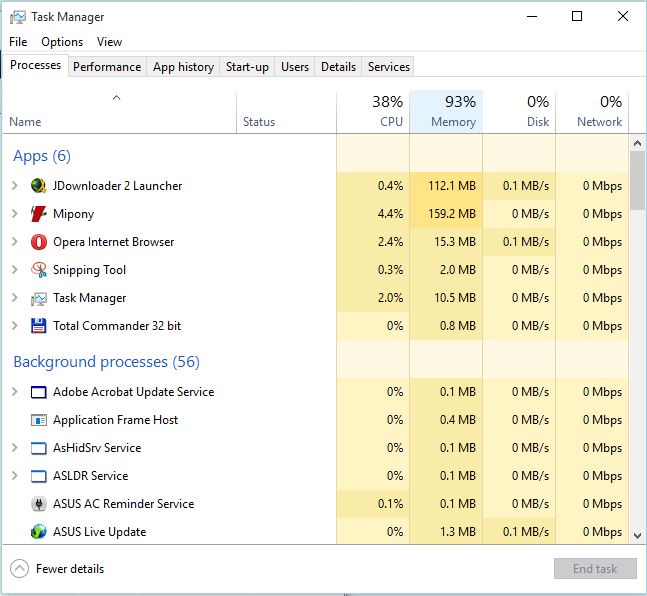Click the Task Manager row icon
The height and width of the screenshot is (596, 647).
click(x=38, y=298)
